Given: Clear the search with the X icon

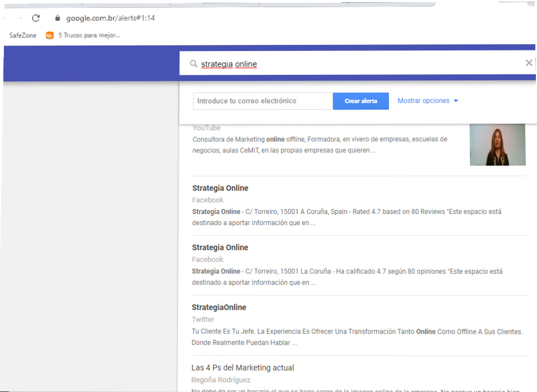Looking at the screenshot, I should [529, 63].
